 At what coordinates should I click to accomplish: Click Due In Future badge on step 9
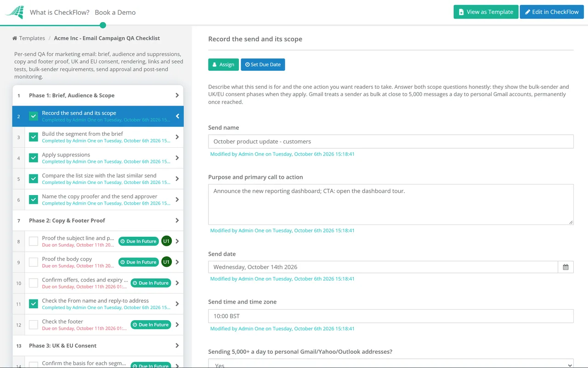[139, 262]
